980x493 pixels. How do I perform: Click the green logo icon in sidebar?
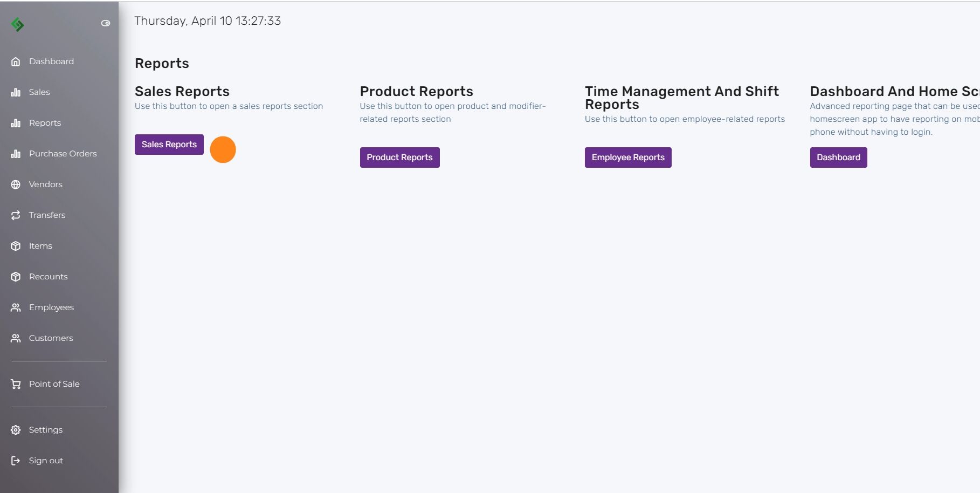point(18,24)
